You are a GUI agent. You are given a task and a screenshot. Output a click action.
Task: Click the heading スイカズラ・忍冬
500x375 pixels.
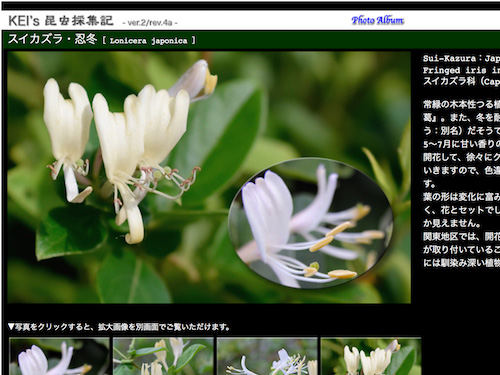click(52, 40)
